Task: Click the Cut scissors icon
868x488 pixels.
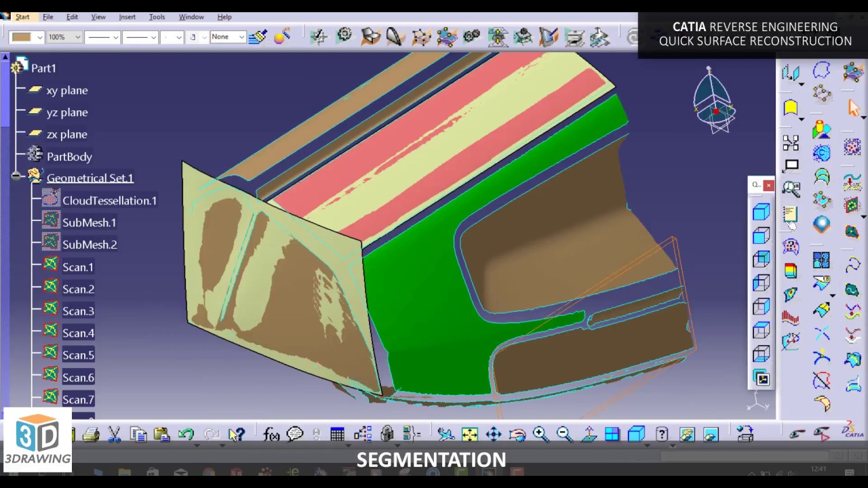Action: pos(114,434)
